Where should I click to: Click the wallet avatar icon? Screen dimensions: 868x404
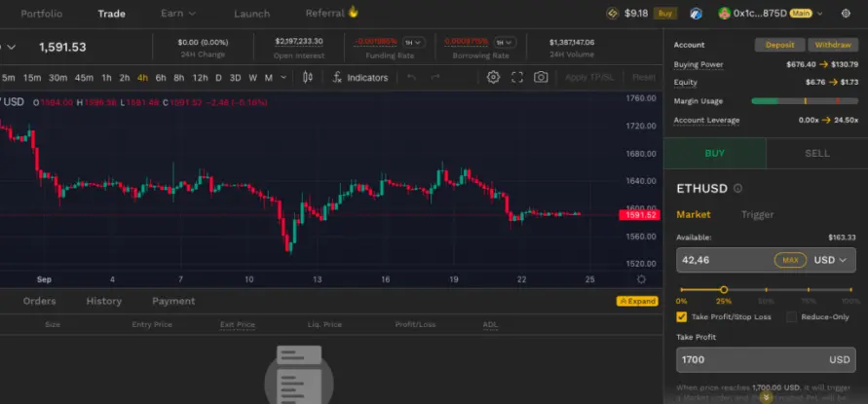(x=724, y=14)
